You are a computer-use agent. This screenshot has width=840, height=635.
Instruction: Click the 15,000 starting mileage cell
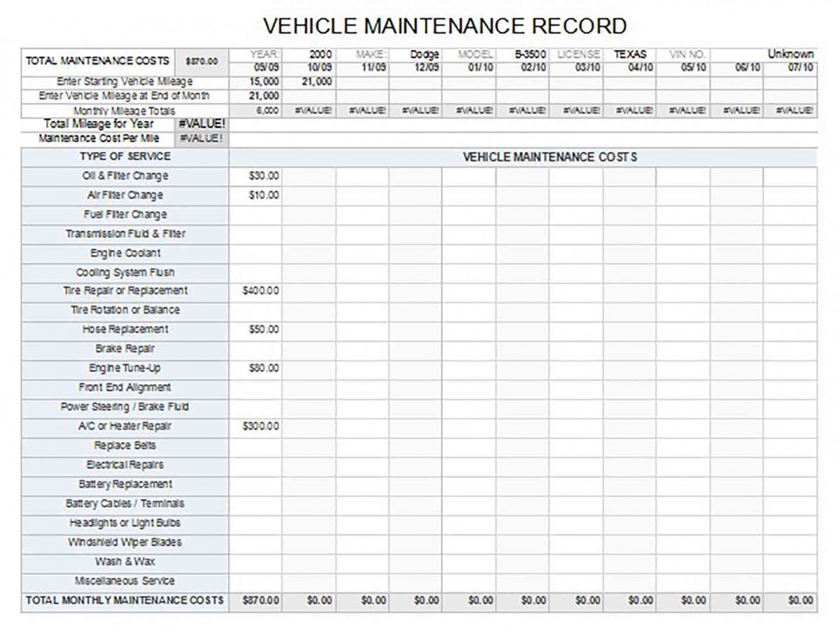coord(255,82)
